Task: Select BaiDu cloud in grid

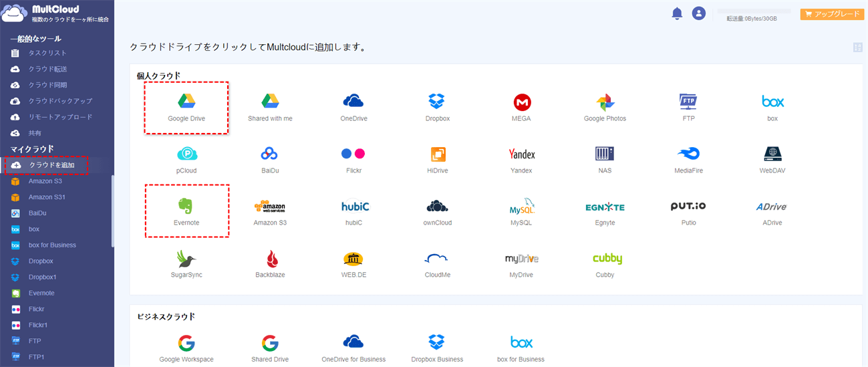Action: (270, 159)
